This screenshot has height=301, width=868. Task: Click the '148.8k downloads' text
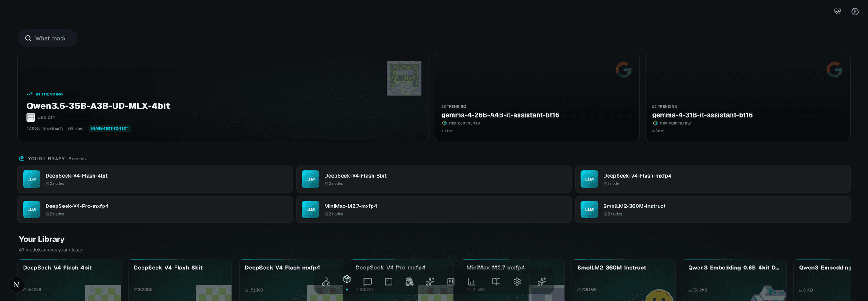pyautogui.click(x=44, y=129)
